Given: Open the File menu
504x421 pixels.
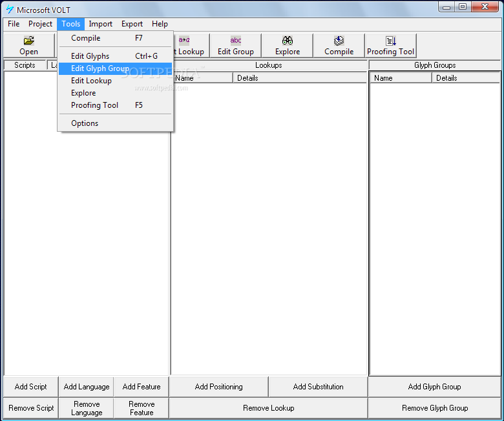Looking at the screenshot, I should [14, 24].
